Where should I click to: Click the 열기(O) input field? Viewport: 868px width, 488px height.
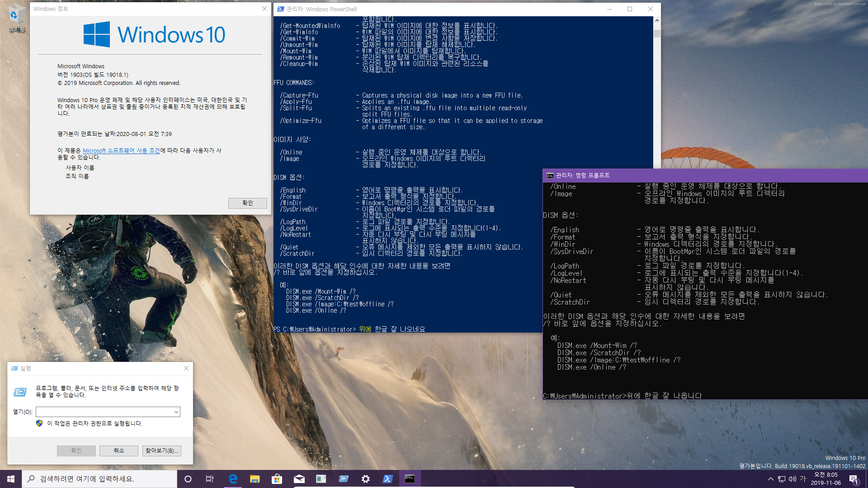[x=104, y=412]
